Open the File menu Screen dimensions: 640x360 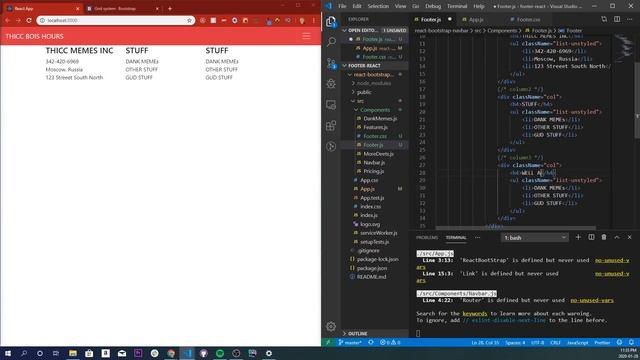(342, 6)
